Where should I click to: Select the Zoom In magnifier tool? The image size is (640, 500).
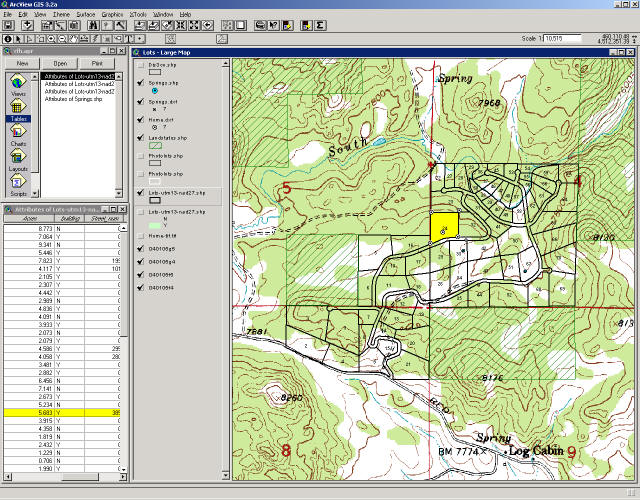click(52, 39)
